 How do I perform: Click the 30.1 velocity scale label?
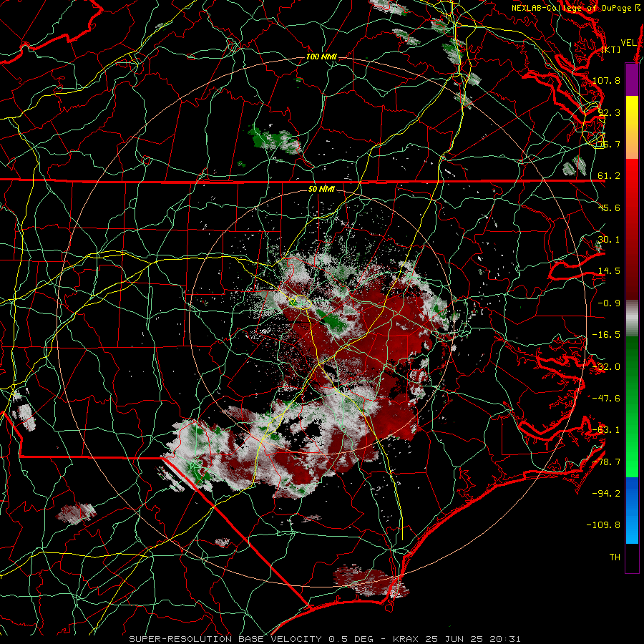point(609,240)
